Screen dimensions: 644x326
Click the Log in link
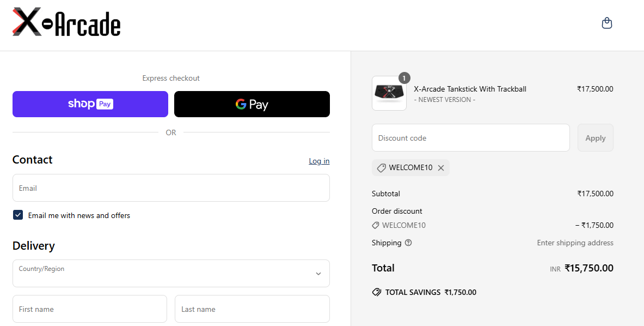[x=319, y=161]
